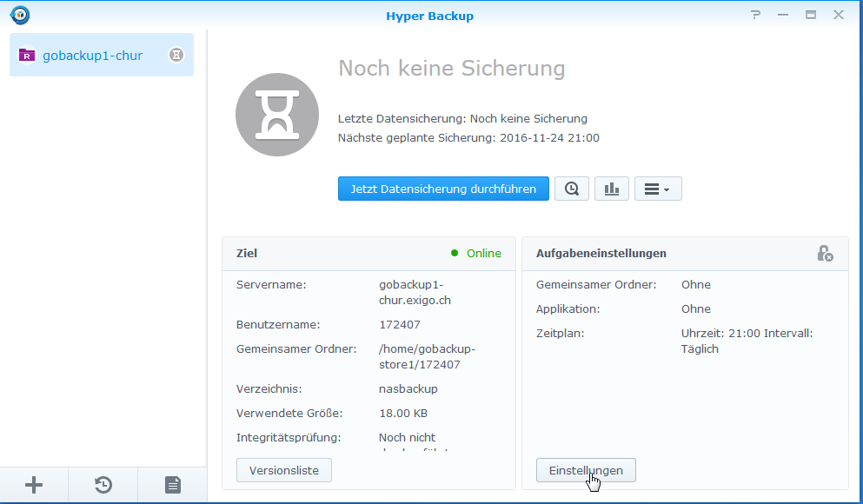Open the Versionsliste
863x504 pixels.
[x=284, y=470]
